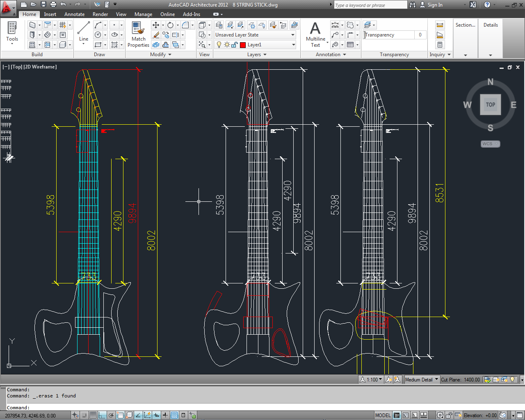Switch to the Annotate ribbon tab

[x=74, y=14]
